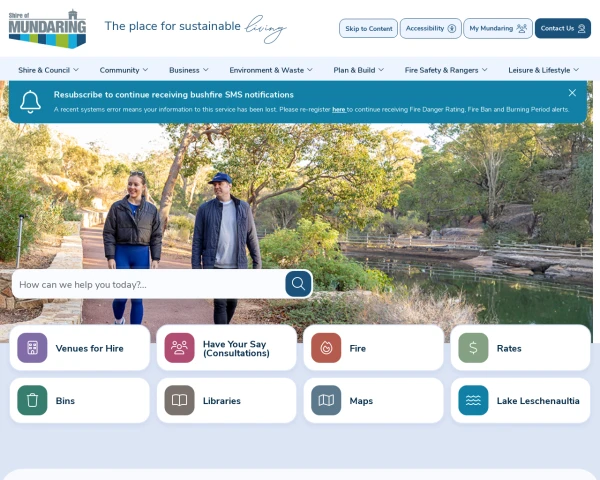Select the Community navigation item
600x480 pixels.
[x=119, y=70]
